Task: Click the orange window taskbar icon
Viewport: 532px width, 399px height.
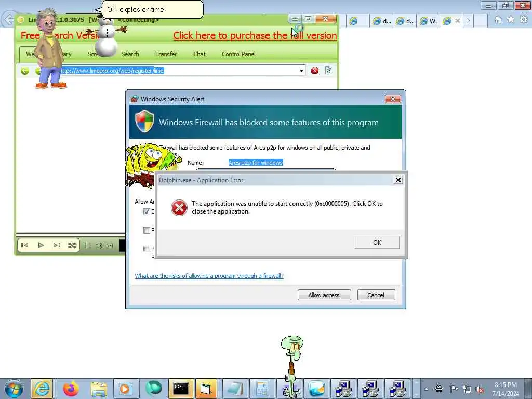Action: pos(206,389)
